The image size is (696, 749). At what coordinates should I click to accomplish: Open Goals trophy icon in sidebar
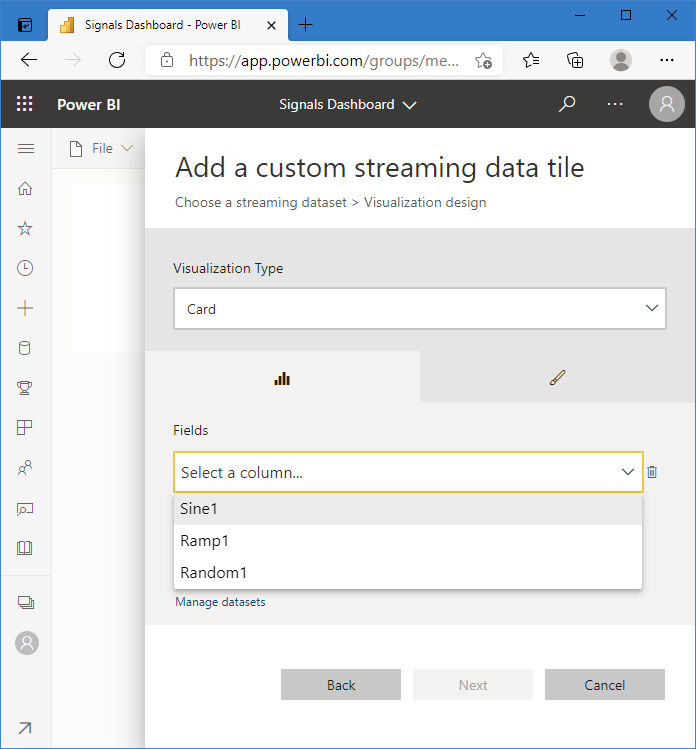pos(25,387)
